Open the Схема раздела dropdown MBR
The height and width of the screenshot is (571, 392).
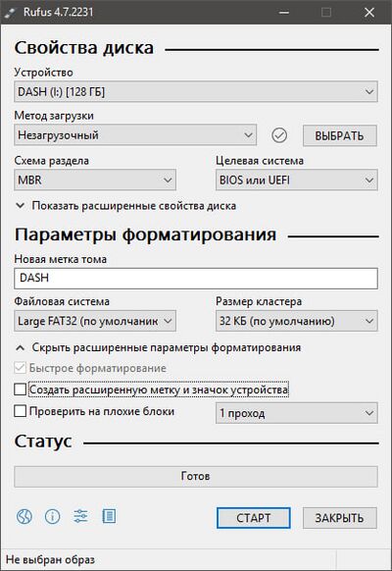95,180
